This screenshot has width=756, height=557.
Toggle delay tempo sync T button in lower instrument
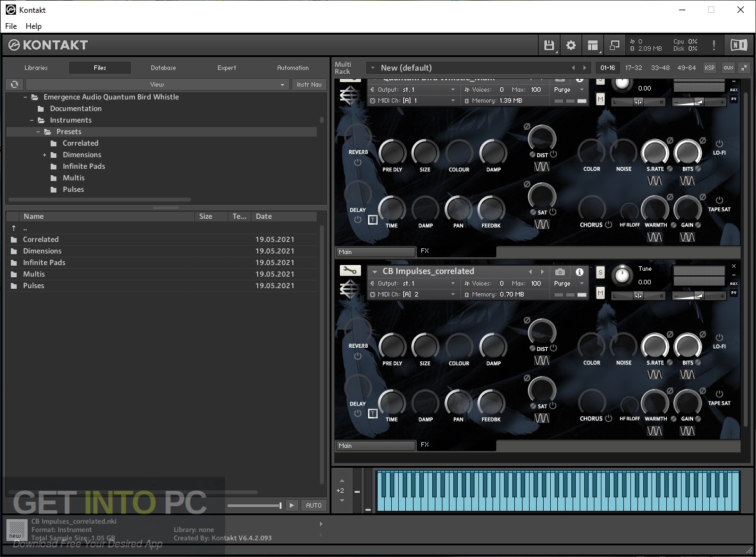pyautogui.click(x=373, y=414)
